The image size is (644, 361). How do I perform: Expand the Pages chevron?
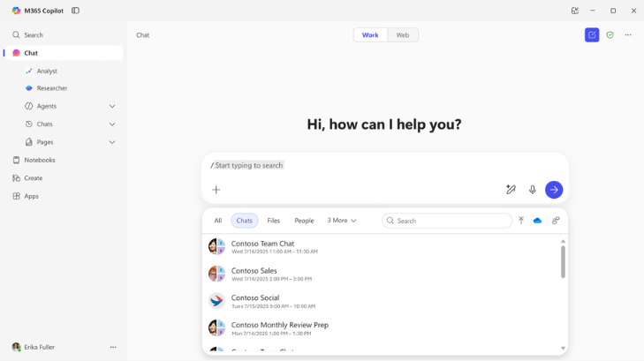coord(112,142)
